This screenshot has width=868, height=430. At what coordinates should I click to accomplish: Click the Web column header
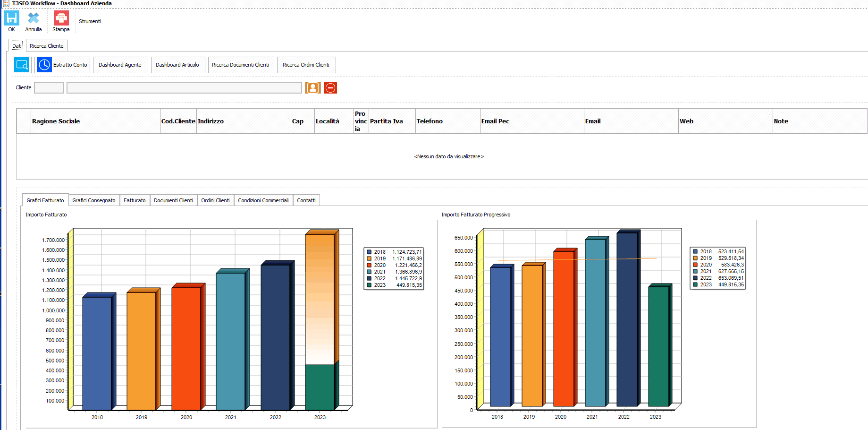point(725,121)
